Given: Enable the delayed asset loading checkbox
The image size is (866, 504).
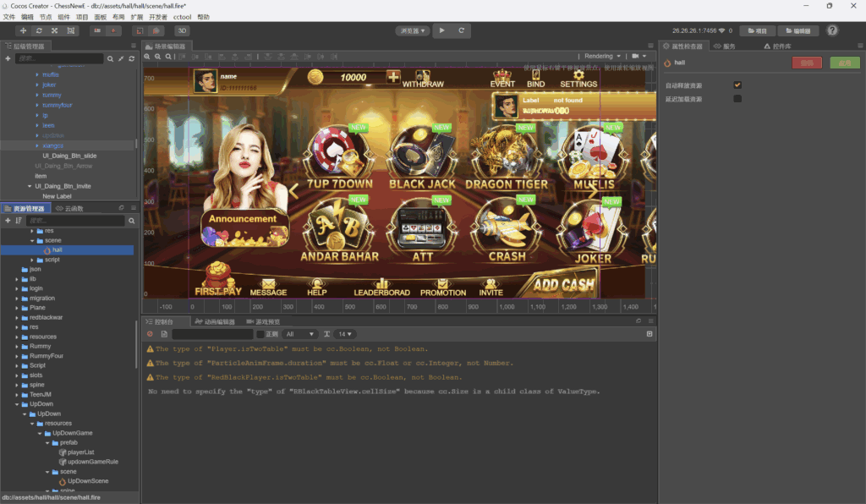Looking at the screenshot, I should 737,98.
